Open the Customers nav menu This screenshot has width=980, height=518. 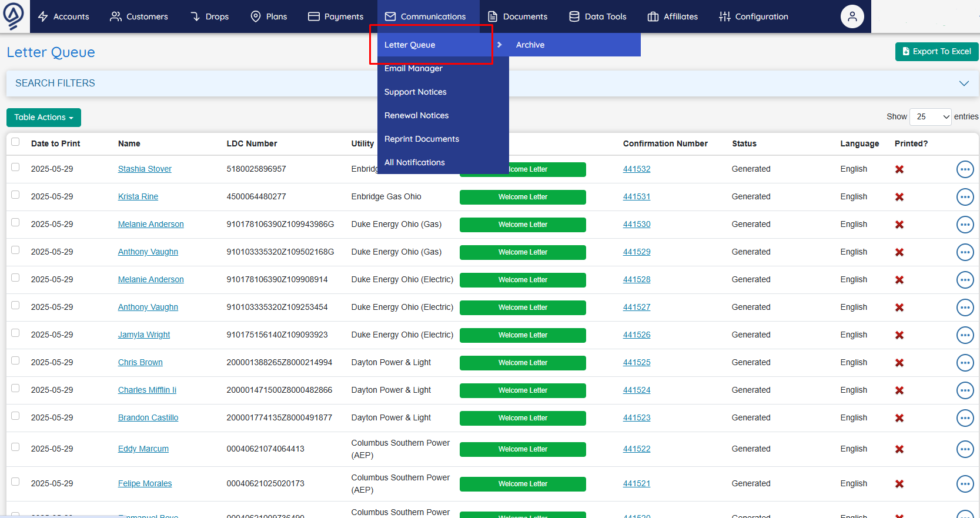(x=139, y=16)
